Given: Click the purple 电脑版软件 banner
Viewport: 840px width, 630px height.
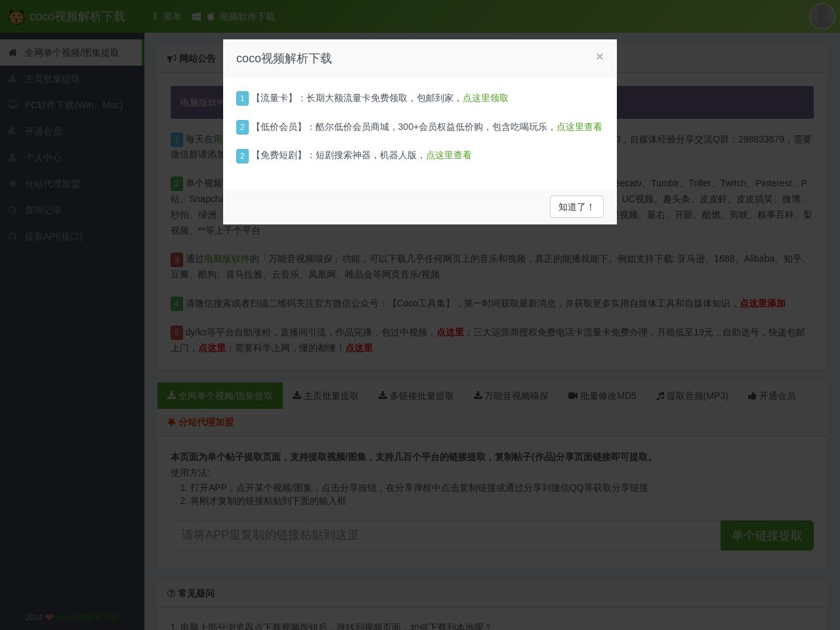Looking at the screenshot, I should coord(492,102).
